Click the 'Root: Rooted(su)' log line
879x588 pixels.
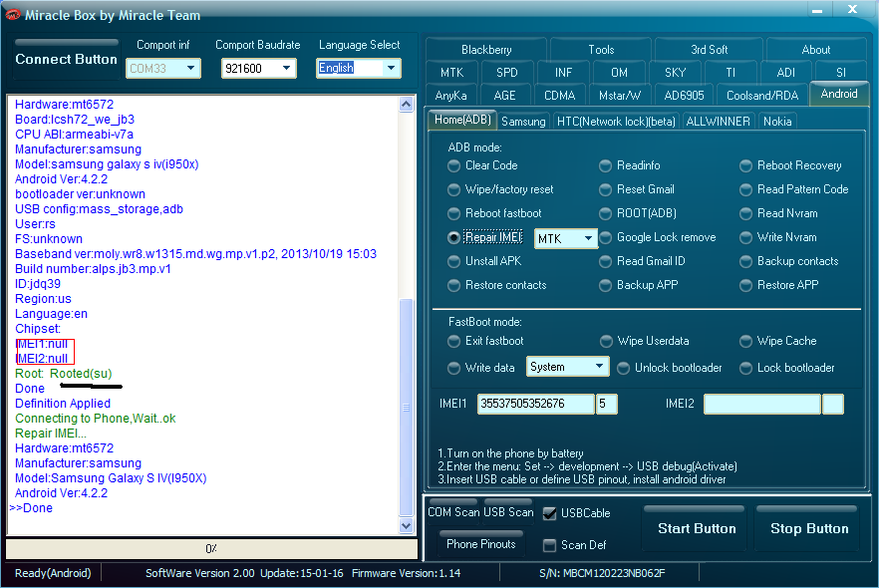(x=64, y=374)
